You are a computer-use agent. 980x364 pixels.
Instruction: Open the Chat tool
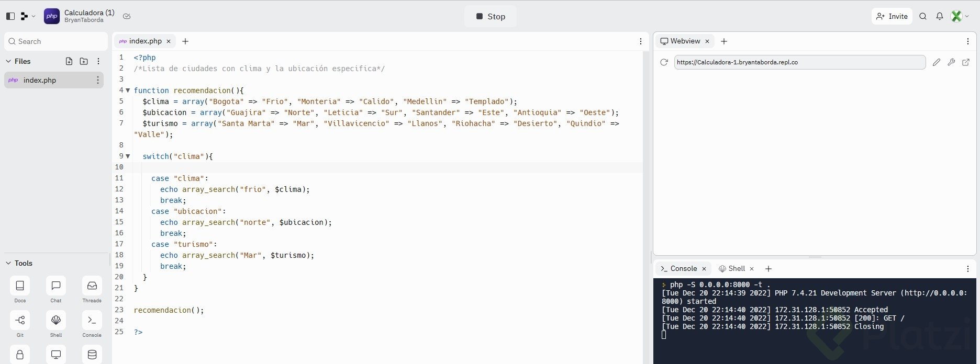coord(56,286)
